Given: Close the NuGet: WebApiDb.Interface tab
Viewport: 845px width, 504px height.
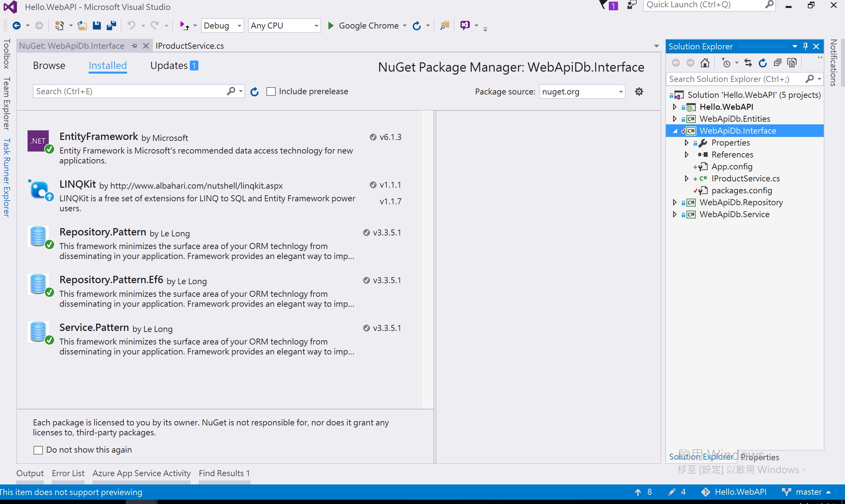Looking at the screenshot, I should click(146, 46).
